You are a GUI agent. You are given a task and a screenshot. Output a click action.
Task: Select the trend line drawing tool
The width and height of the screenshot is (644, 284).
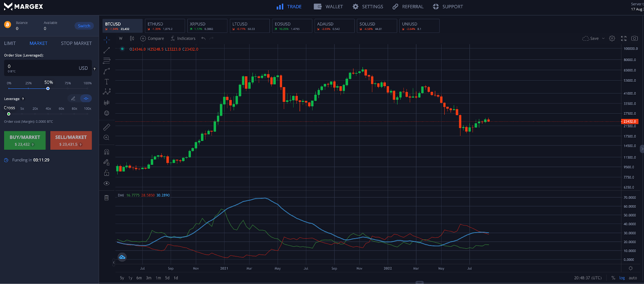click(107, 50)
